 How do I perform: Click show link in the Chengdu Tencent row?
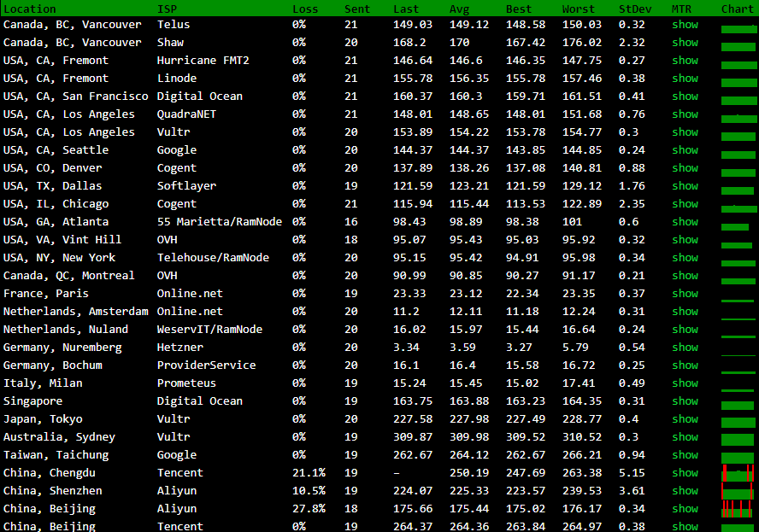coord(685,472)
